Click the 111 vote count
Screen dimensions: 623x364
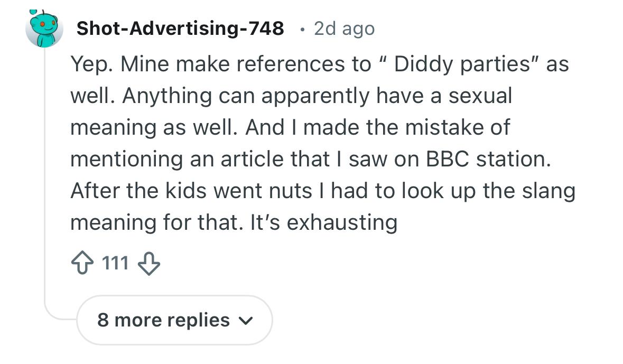[116, 263]
